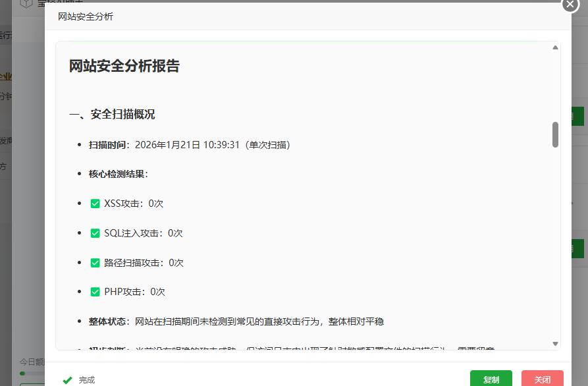588x386 pixels.
Task: Click the check icon beside 路径扫描攻击
Action: point(94,262)
